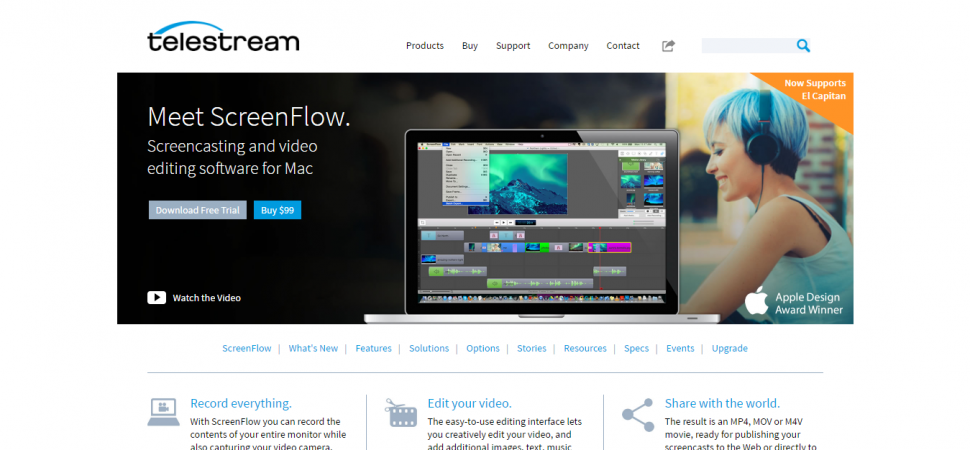Open the Specs link

pyautogui.click(x=636, y=348)
